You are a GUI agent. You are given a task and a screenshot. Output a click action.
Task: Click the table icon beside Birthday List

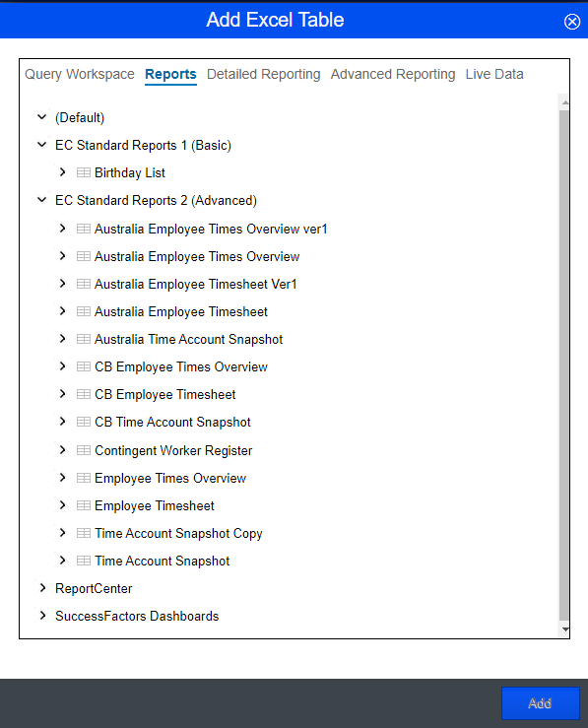[84, 172]
